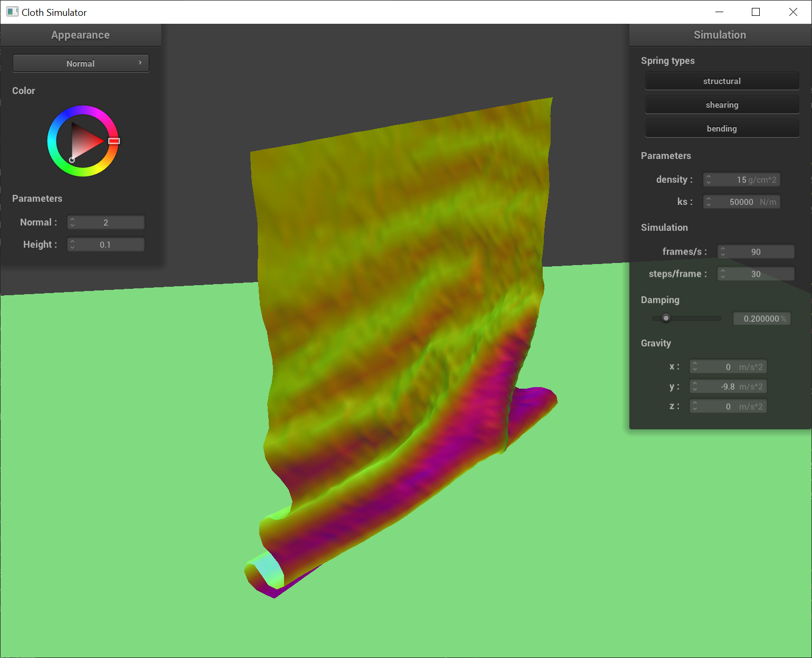This screenshot has width=812, height=658.
Task: Click the gravity z value field
Action: [728, 406]
